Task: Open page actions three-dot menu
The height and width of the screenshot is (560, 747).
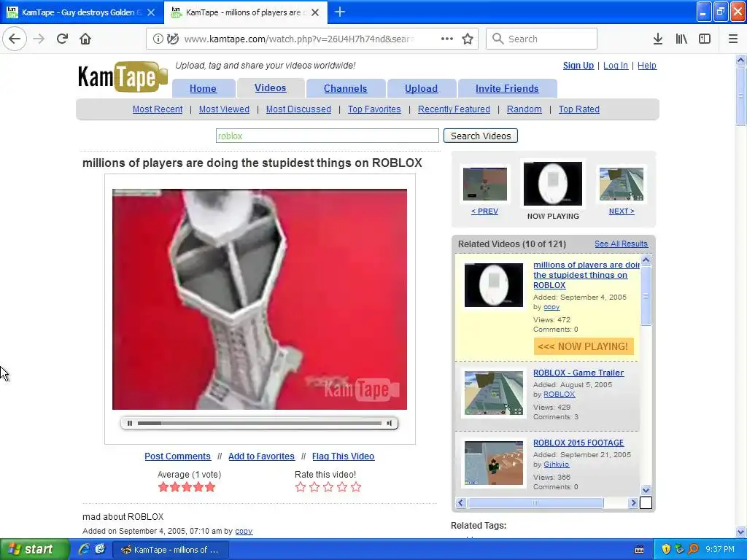Action: [x=447, y=39]
